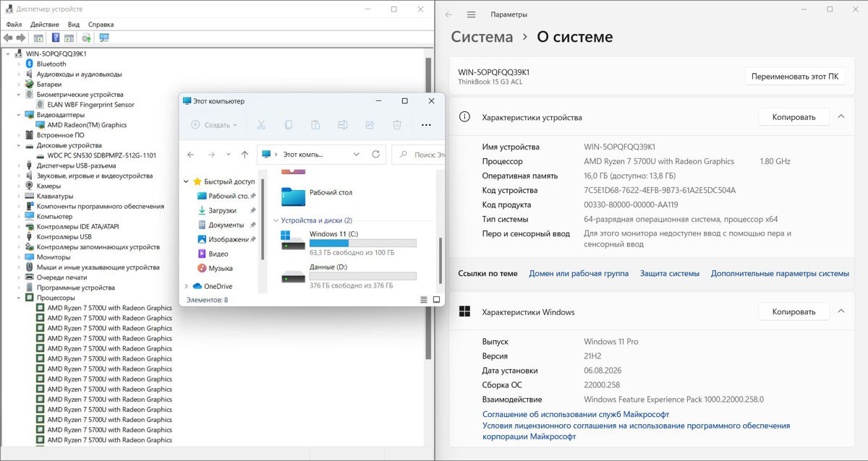The image size is (868, 461).
Task: Open the three-dots more options menu in Explorer
Action: pos(426,125)
